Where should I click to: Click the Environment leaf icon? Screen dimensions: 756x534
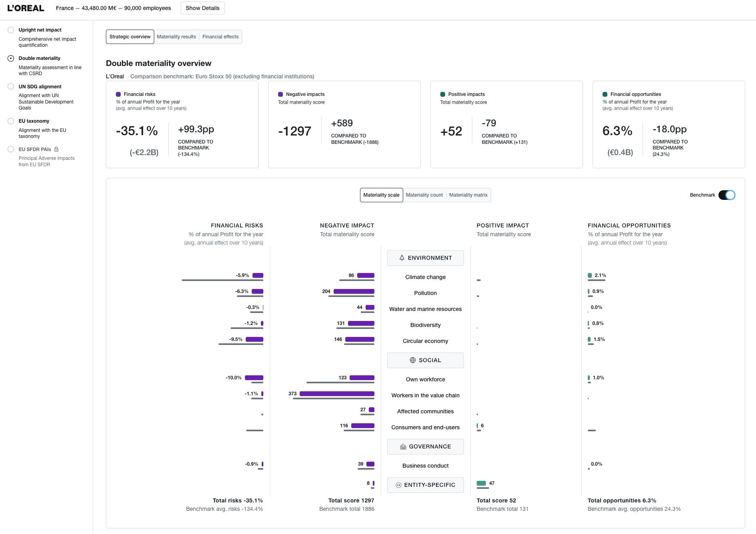[x=402, y=258]
